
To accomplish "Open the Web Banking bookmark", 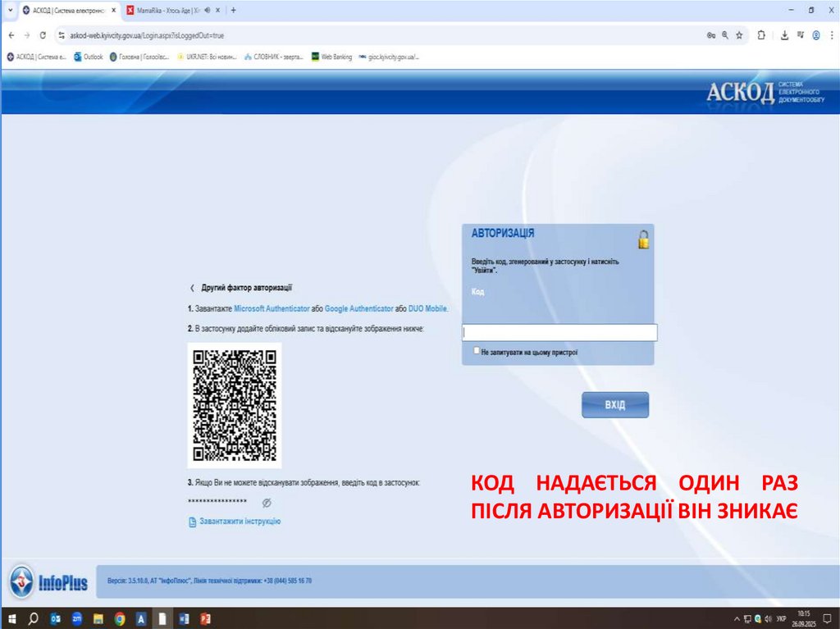I will click(x=331, y=57).
